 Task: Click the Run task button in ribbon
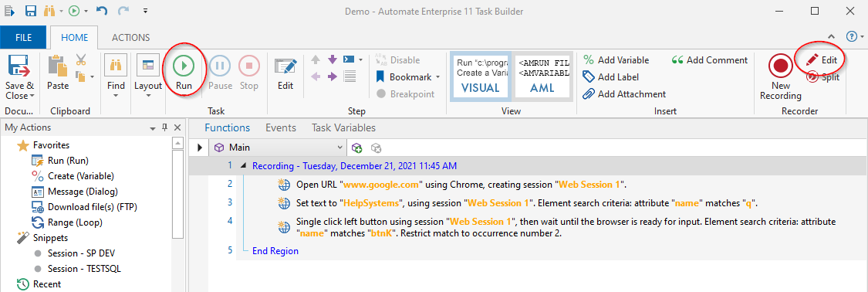(184, 73)
